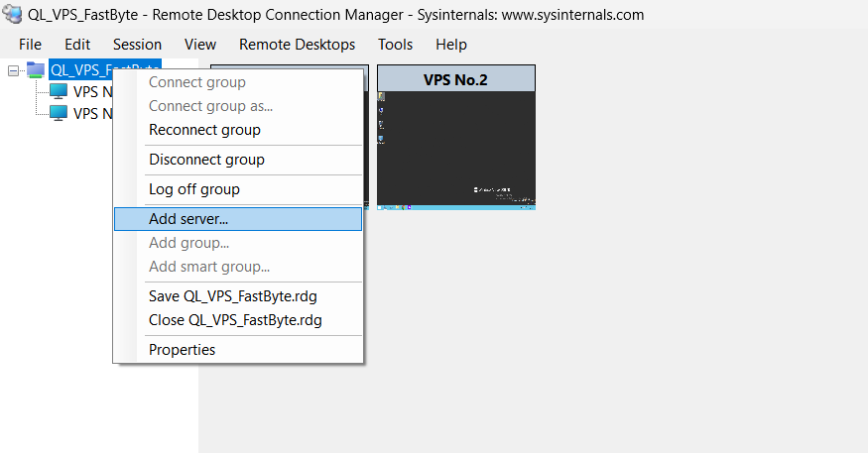This screenshot has width=868, height=453.
Task: Open the Help menu
Action: coord(451,45)
